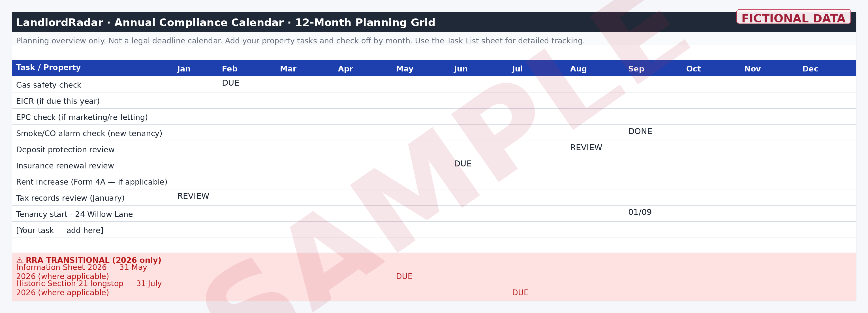Click the '[Your task — add here]' placeholder row

click(434, 230)
